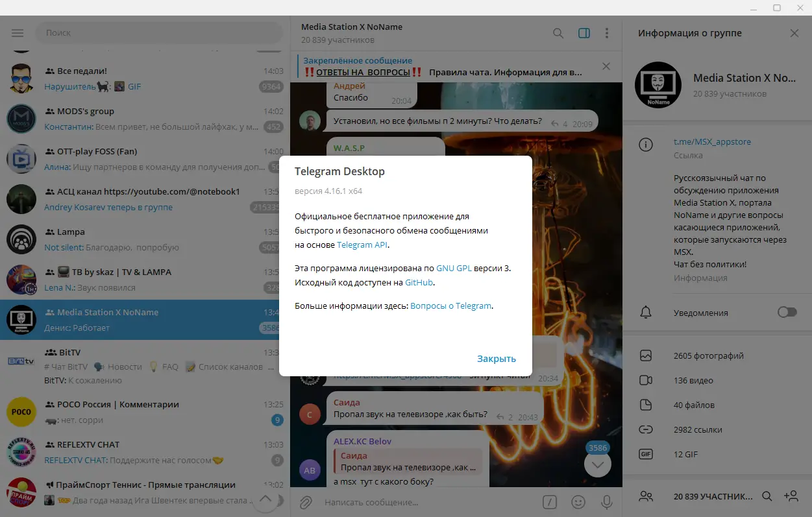Click the AB avatar next to ALEX.KC message
The width and height of the screenshot is (812, 517).
coord(310,470)
